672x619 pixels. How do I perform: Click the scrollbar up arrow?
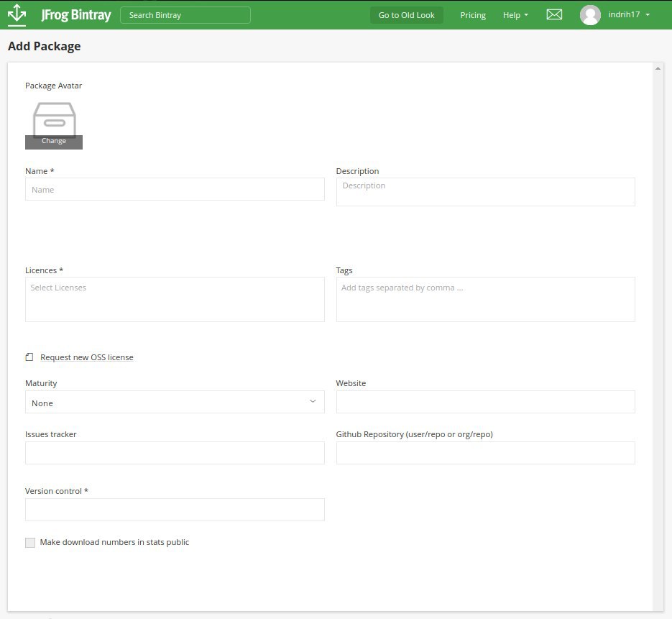[658, 68]
